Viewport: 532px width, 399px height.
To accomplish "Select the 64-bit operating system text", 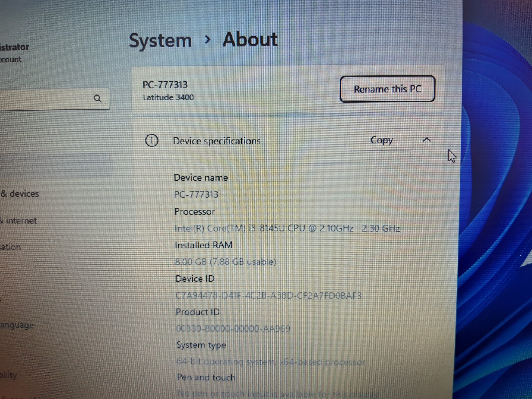I will (x=271, y=362).
